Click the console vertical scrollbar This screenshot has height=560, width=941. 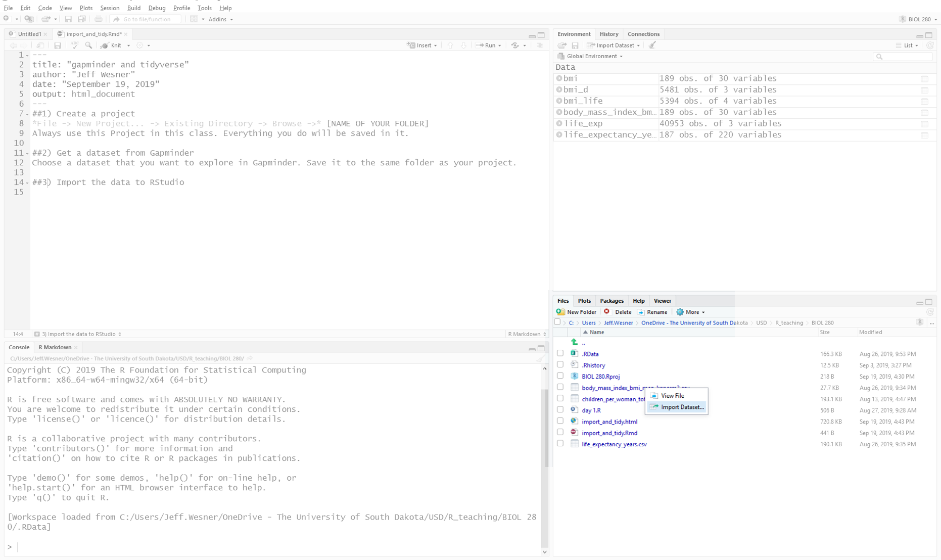point(545,430)
